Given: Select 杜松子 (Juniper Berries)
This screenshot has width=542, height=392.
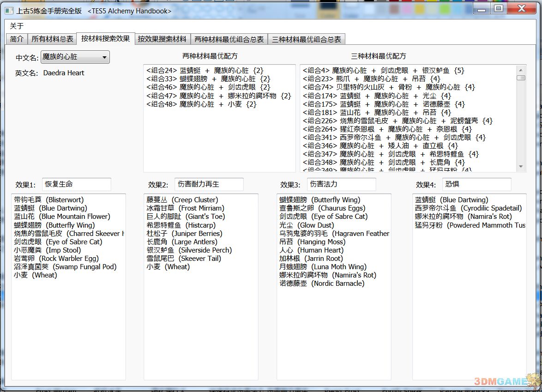Looking at the screenshot, I should (184, 233).
